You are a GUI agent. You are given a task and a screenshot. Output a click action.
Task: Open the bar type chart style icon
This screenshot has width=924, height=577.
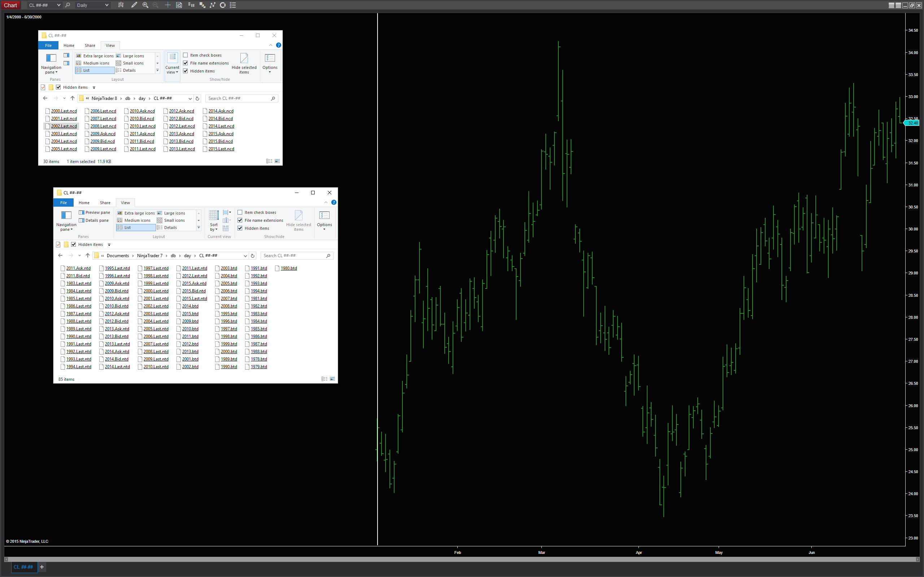[x=121, y=5]
